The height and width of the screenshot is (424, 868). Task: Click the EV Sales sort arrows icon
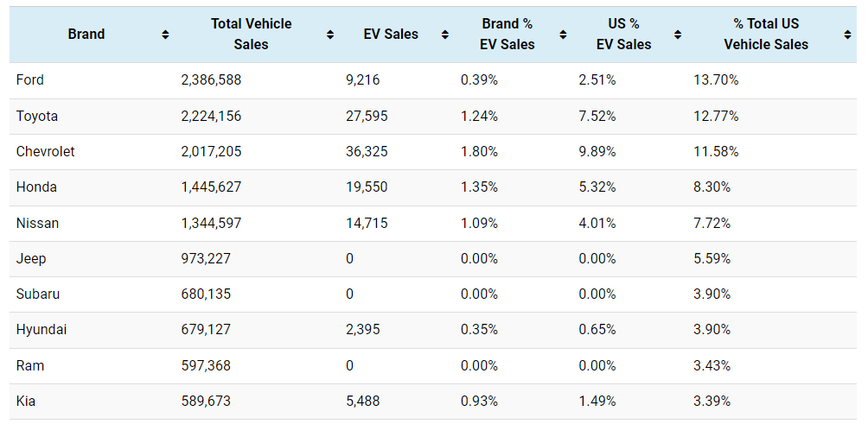(444, 35)
